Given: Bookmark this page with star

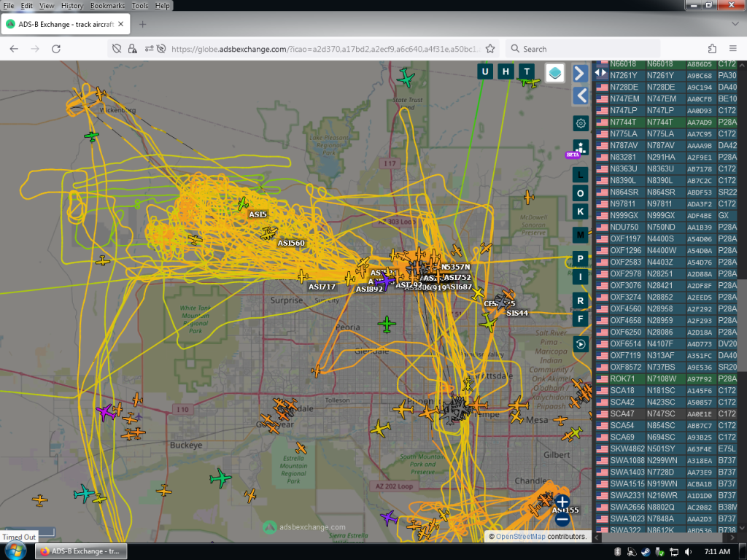Looking at the screenshot, I should 489,49.
